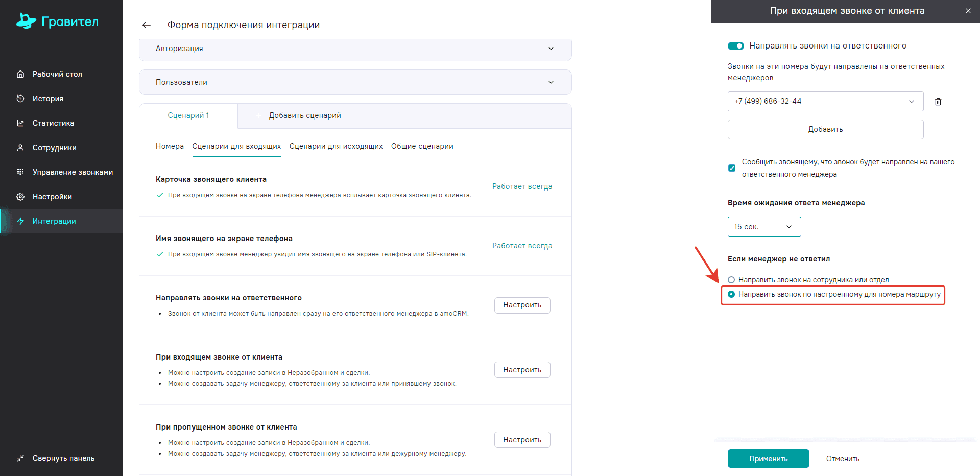The width and height of the screenshot is (980, 476).
Task: Delete the phone number with trash icon
Action: (x=938, y=102)
